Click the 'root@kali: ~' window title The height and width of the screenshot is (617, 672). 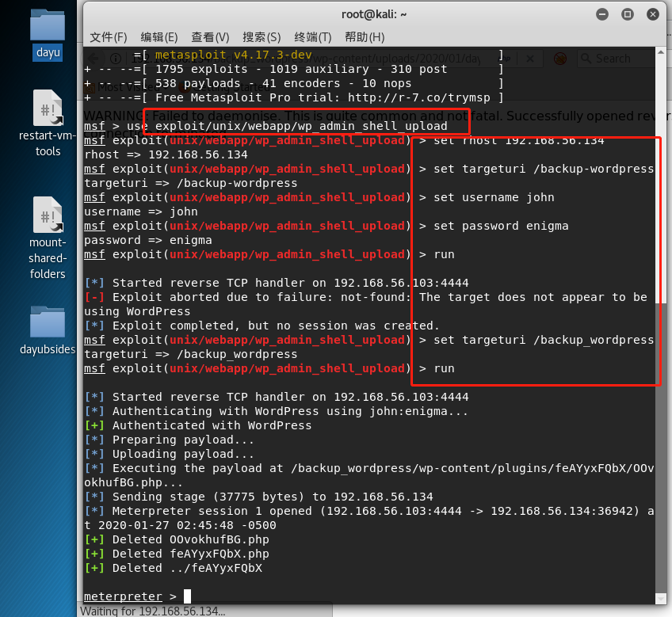[x=374, y=14]
